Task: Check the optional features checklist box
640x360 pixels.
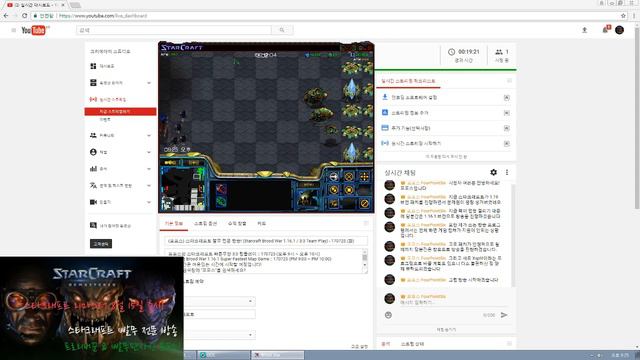Action: coord(507,128)
